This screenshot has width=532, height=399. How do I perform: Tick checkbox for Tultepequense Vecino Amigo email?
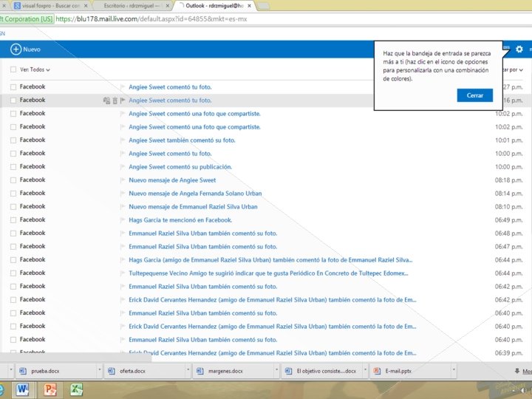click(13, 273)
